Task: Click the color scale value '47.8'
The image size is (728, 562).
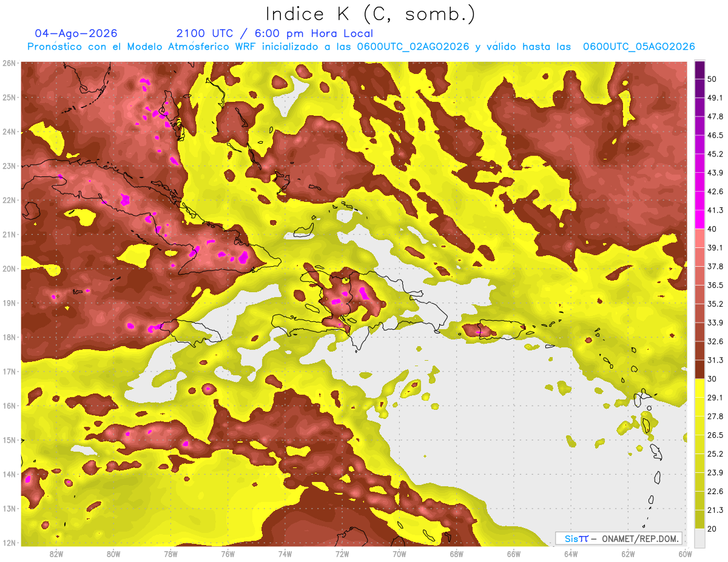Action: click(x=716, y=116)
